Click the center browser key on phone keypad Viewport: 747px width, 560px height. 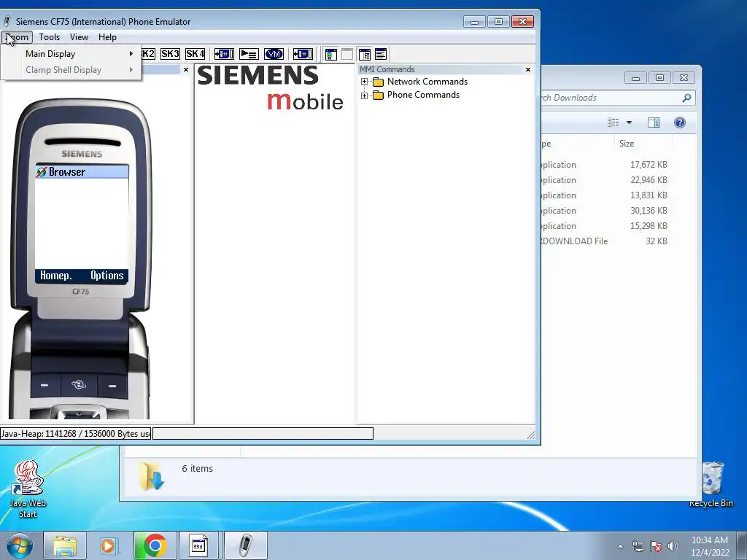point(79,385)
